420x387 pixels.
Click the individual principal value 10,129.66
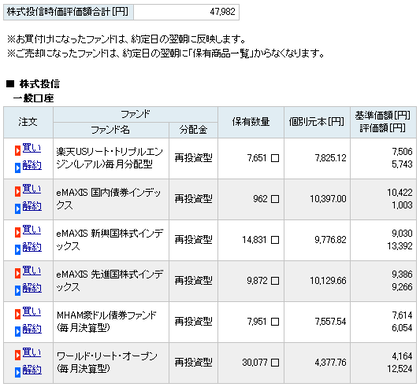pyautogui.click(x=328, y=281)
